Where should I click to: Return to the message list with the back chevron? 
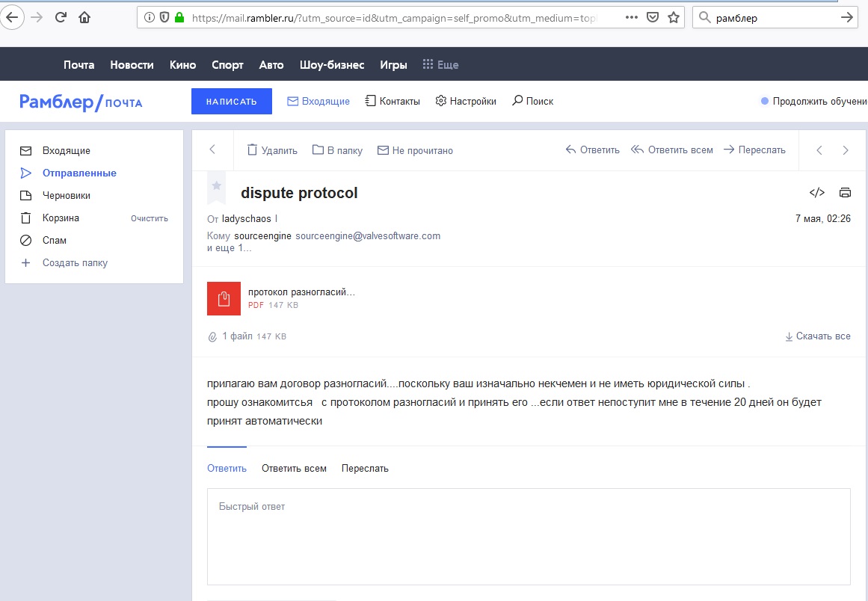pyautogui.click(x=212, y=150)
